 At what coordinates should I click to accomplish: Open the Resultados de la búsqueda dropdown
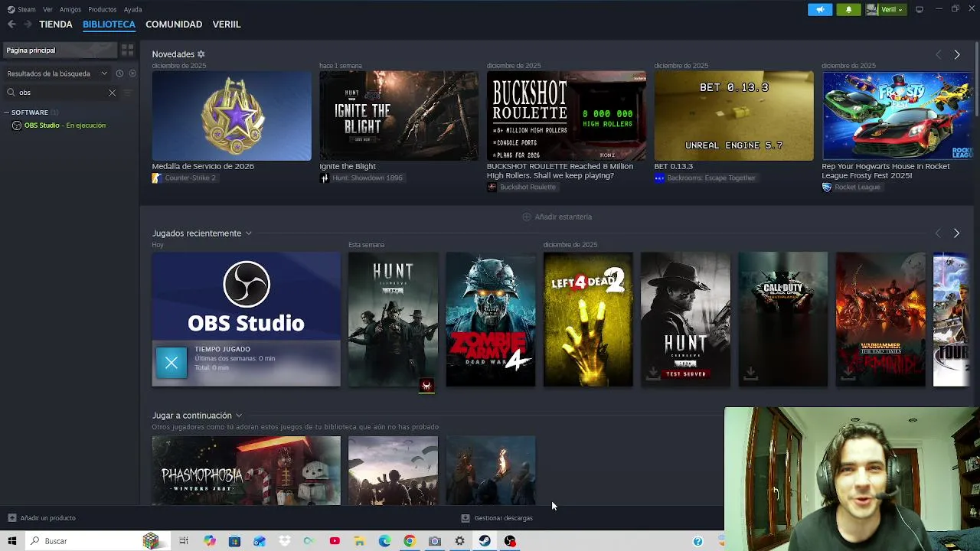point(57,73)
